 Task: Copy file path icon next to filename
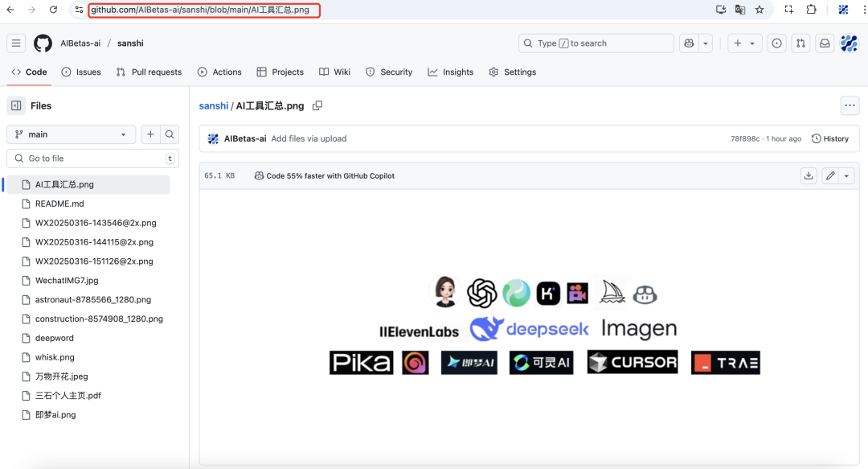click(x=317, y=105)
